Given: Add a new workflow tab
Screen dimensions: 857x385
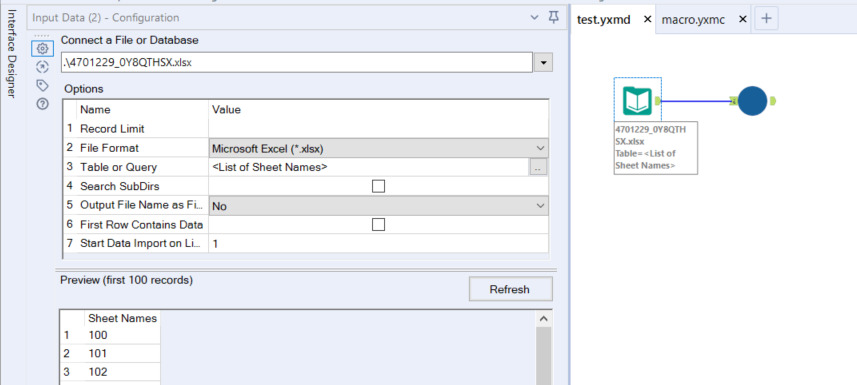Looking at the screenshot, I should (766, 19).
